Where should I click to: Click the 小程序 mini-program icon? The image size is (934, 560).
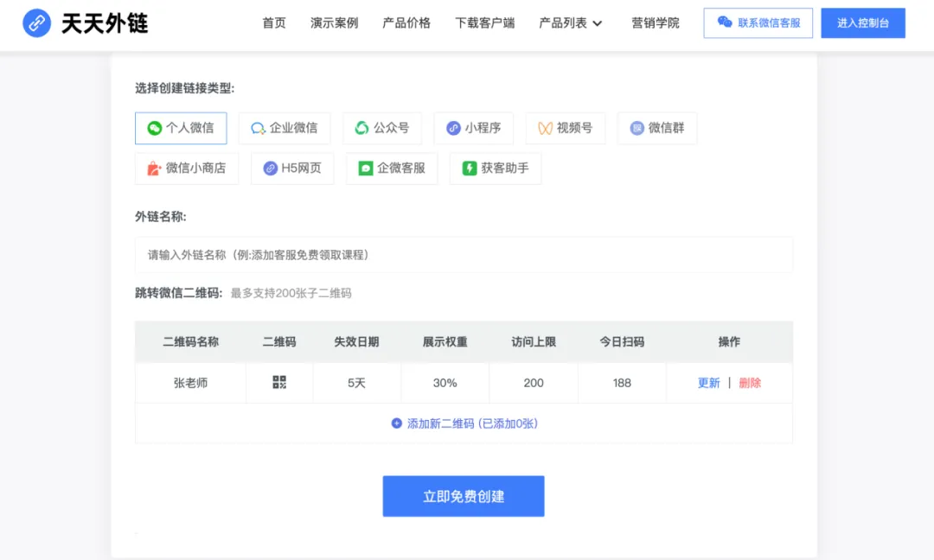pyautogui.click(x=453, y=128)
